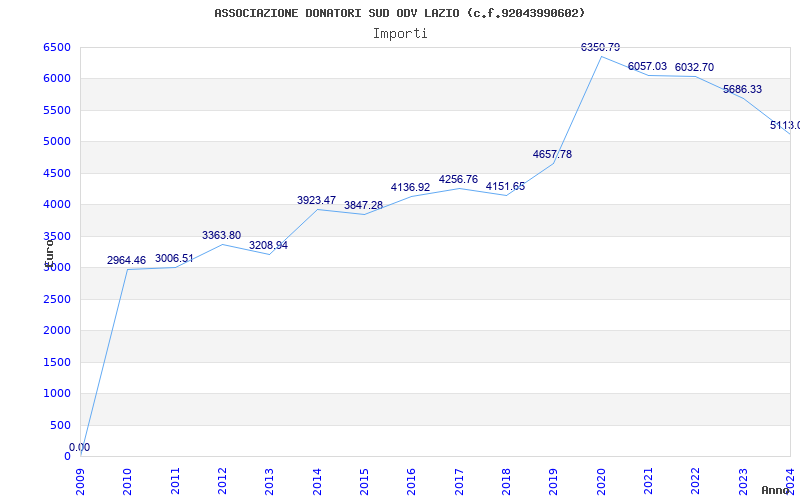Viewport: 800px width, 500px height.
Task: Select the 3923.47 data label
Action: pos(316,201)
